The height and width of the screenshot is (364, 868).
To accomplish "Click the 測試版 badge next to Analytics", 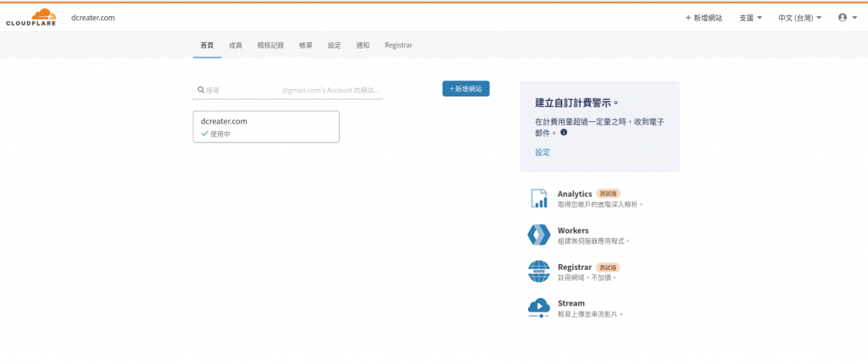I will pos(608,194).
